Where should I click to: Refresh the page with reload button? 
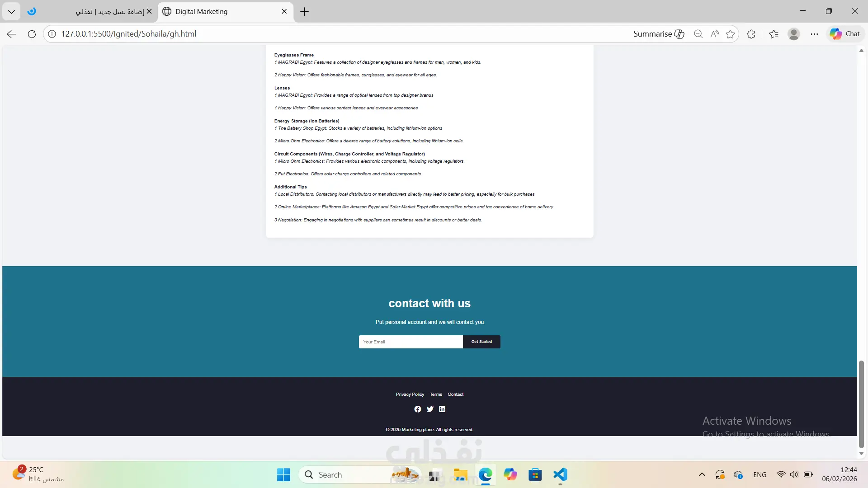32,34
